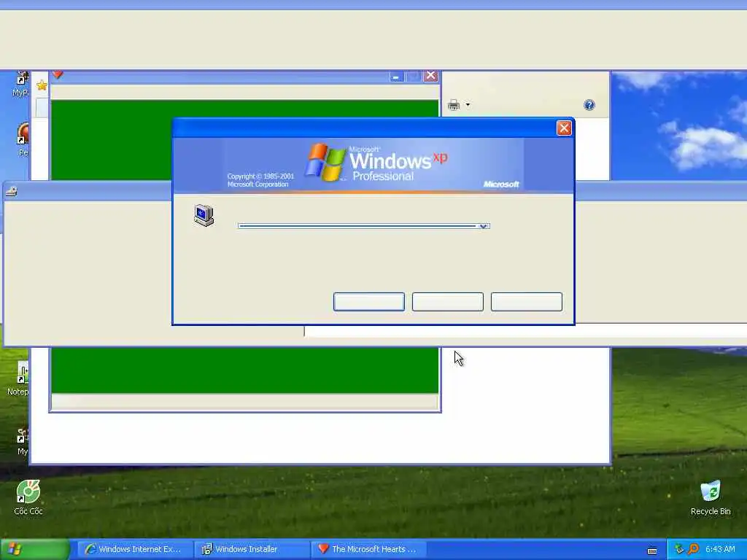
Task: Click the heart icon in Hearts title bar
Action: click(x=58, y=74)
